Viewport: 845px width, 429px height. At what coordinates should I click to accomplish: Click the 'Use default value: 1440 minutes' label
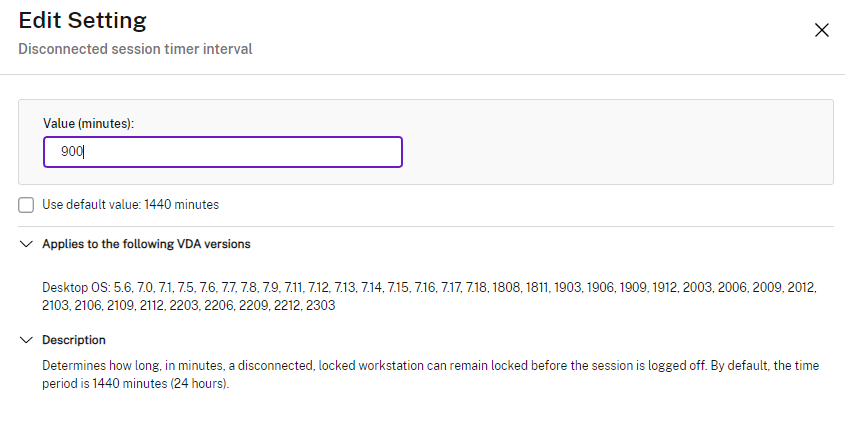coord(130,205)
